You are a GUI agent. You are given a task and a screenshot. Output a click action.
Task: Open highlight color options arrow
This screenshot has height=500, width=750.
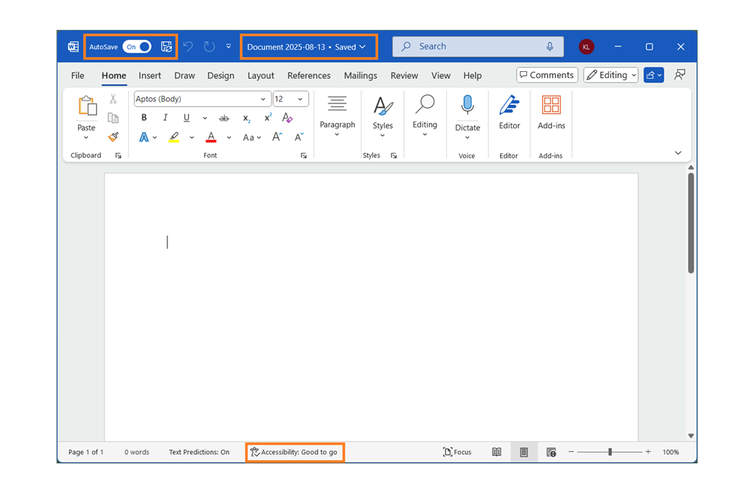click(192, 137)
